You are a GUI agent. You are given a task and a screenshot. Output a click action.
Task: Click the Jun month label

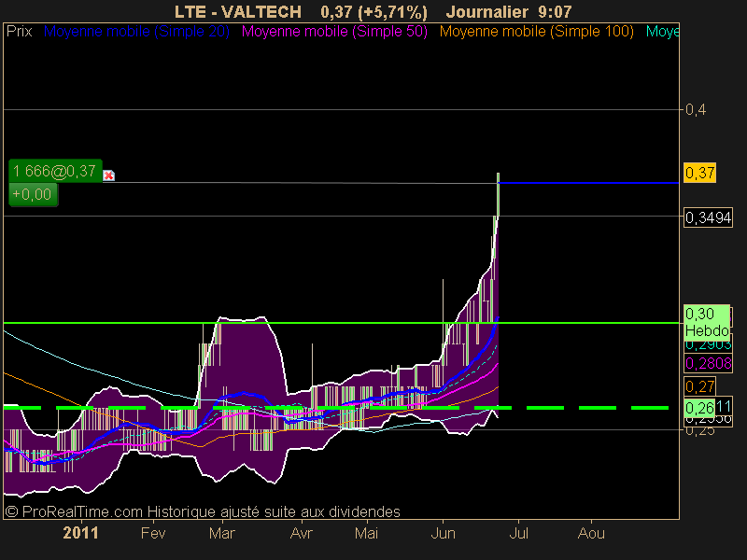tap(443, 533)
